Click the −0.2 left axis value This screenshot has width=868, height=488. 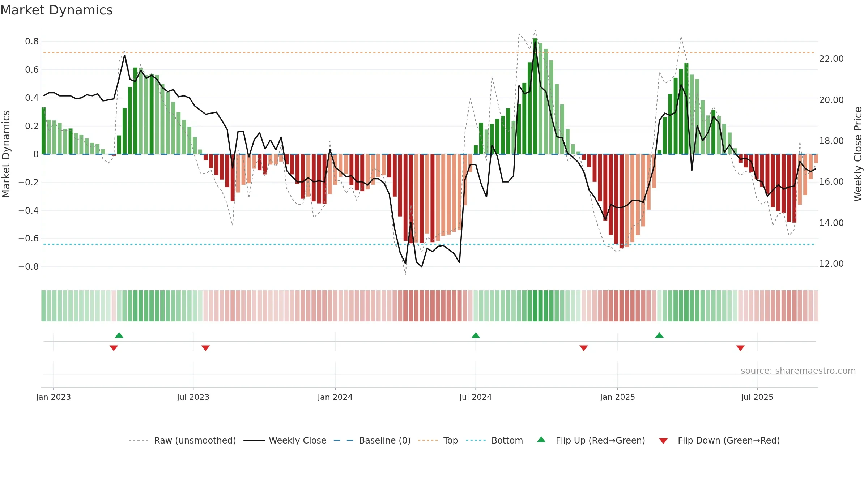click(x=29, y=182)
